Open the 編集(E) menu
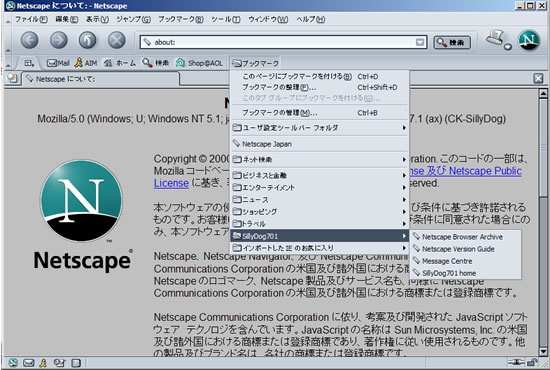The image size is (550, 370). coord(67,19)
